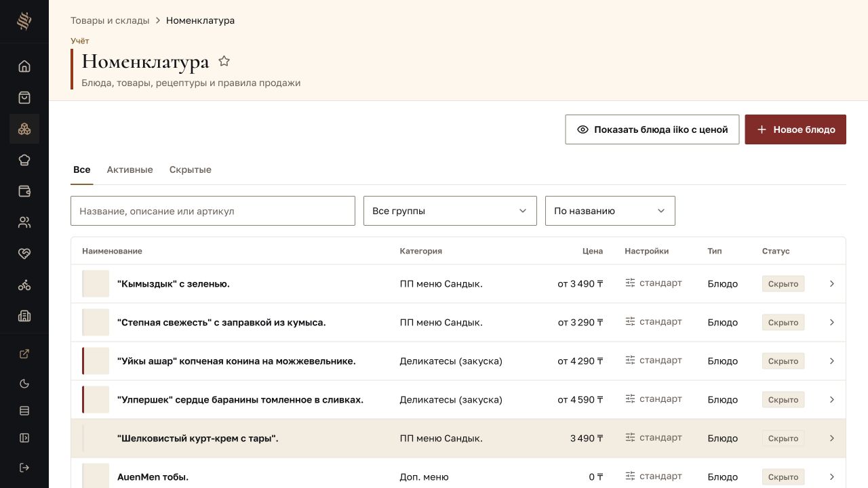The height and width of the screenshot is (488, 868).
Task: Switch to the "Все" tab
Action: [x=82, y=169]
